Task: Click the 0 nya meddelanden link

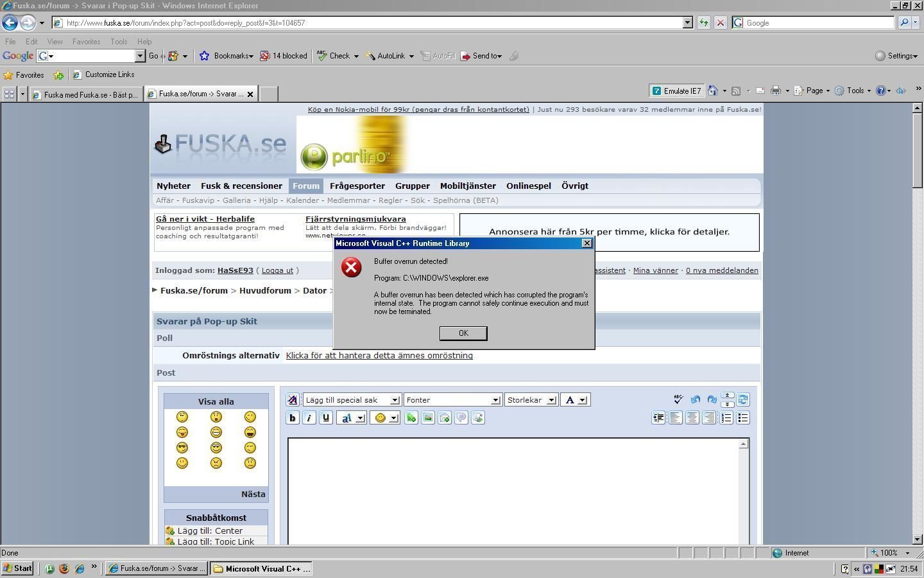Action: click(x=722, y=270)
